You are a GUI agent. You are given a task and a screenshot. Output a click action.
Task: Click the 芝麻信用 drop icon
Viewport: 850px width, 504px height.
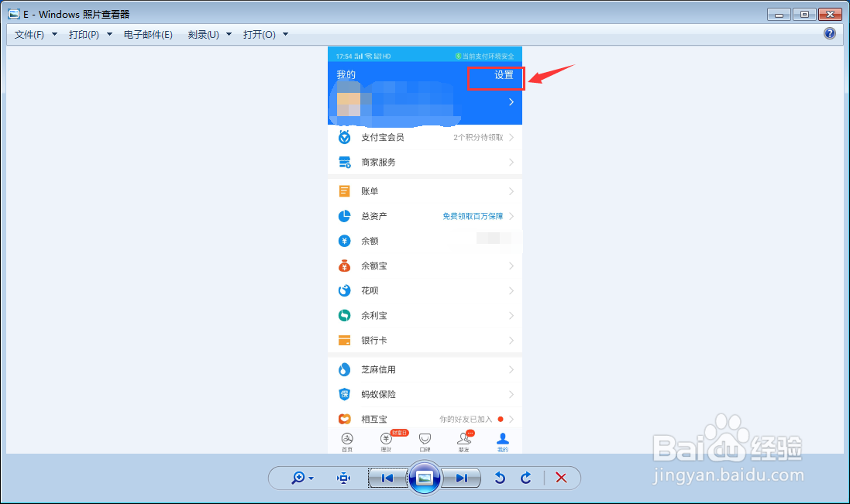pyautogui.click(x=344, y=370)
